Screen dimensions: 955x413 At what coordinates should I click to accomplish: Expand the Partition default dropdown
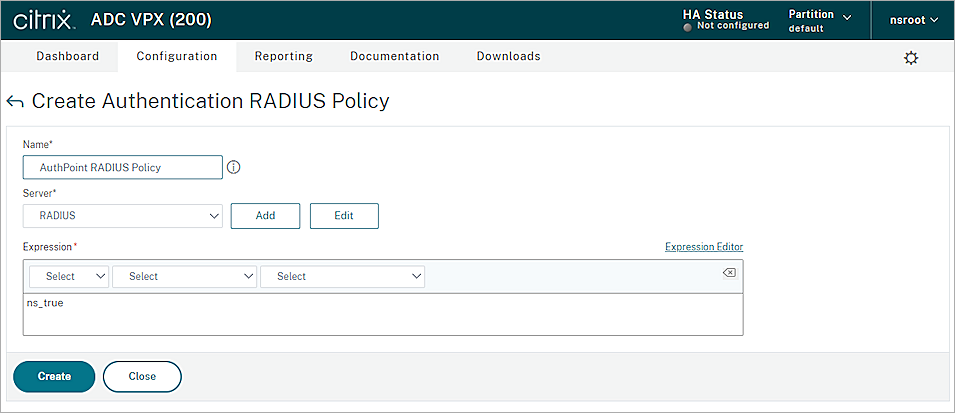pos(820,20)
